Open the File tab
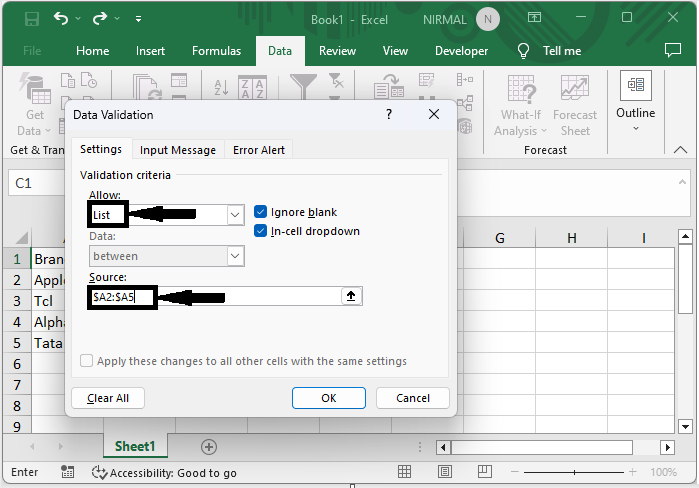 (x=32, y=51)
